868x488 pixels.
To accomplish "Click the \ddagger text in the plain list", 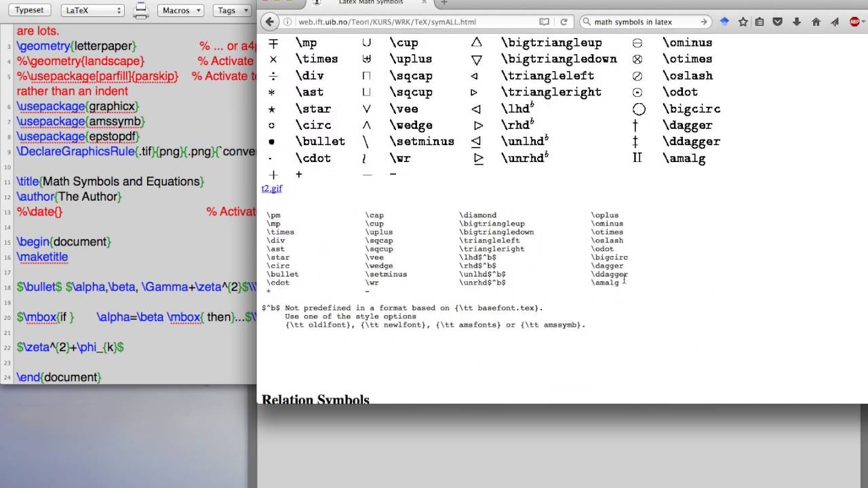I will 609,274.
